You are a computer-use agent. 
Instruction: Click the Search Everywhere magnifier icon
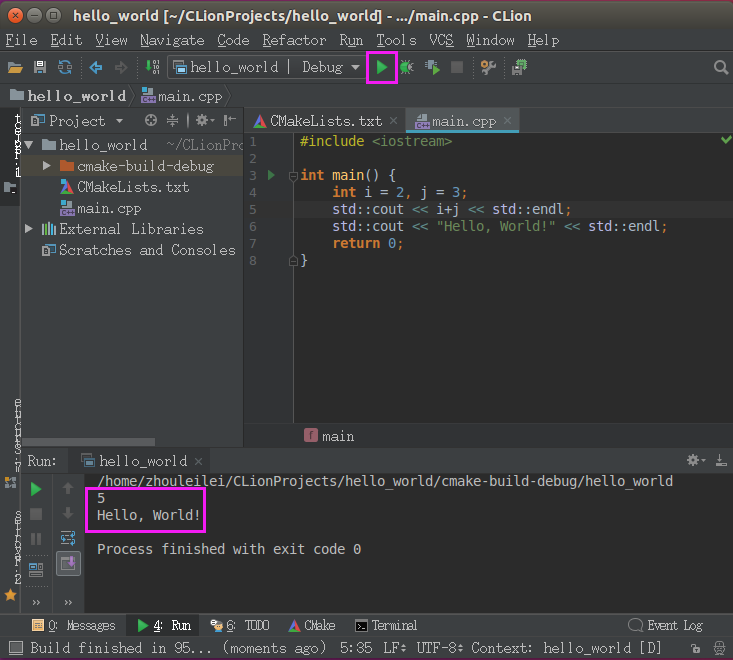(x=720, y=68)
